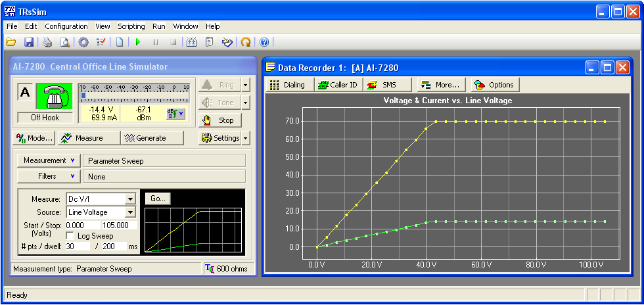Click the orange circular arrow icon

click(246, 42)
